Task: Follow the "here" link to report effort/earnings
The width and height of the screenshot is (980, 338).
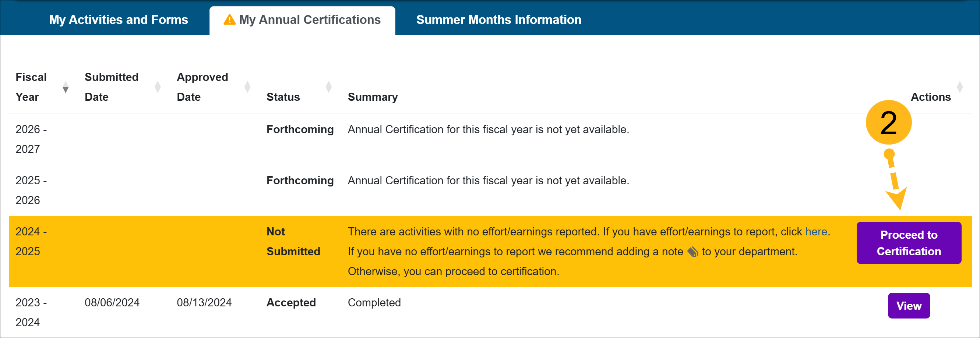Action: tap(816, 232)
